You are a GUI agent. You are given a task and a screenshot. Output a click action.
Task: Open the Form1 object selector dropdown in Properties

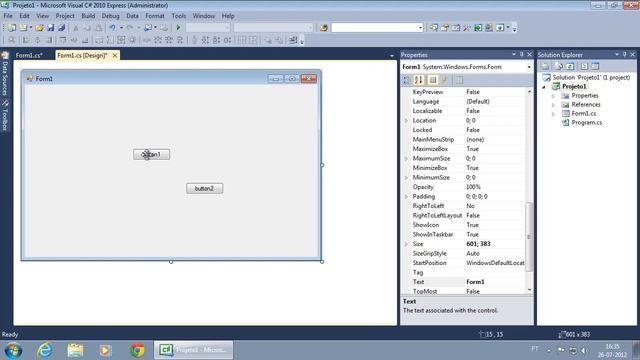(x=529, y=67)
